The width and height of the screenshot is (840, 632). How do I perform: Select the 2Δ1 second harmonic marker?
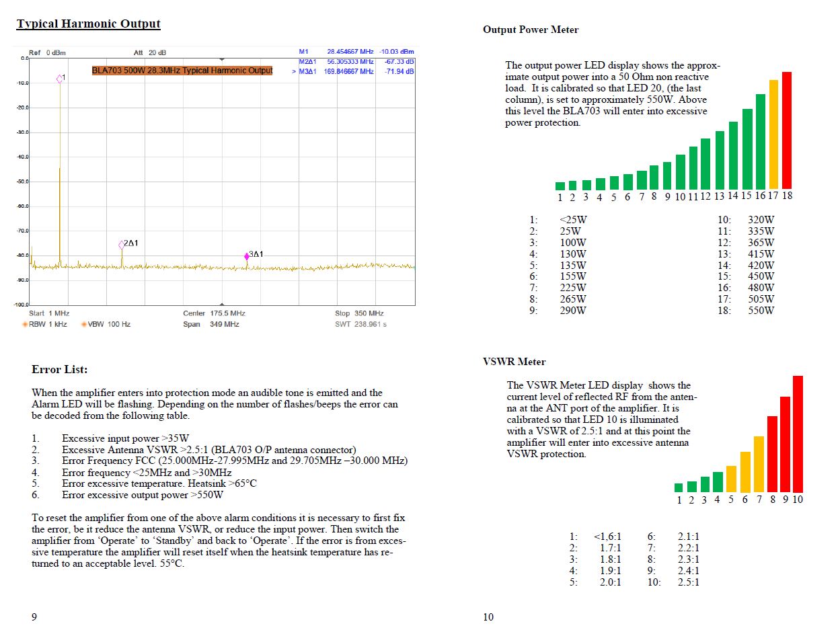(x=122, y=245)
